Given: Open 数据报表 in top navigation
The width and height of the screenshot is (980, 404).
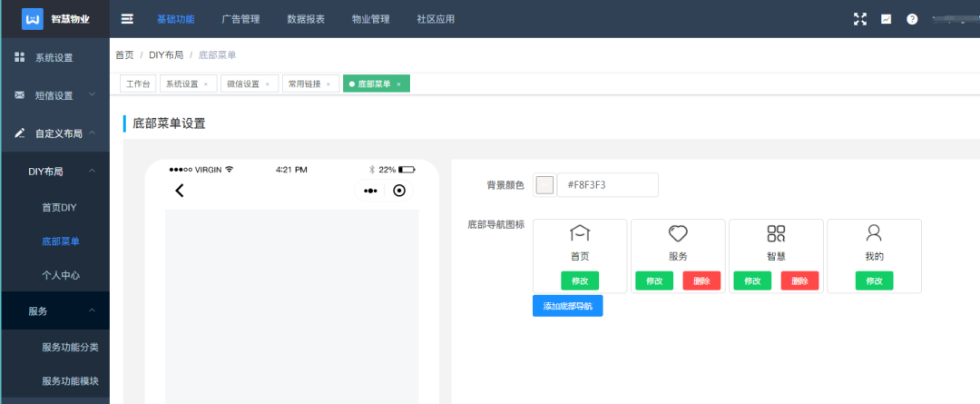Looking at the screenshot, I should point(306,19).
